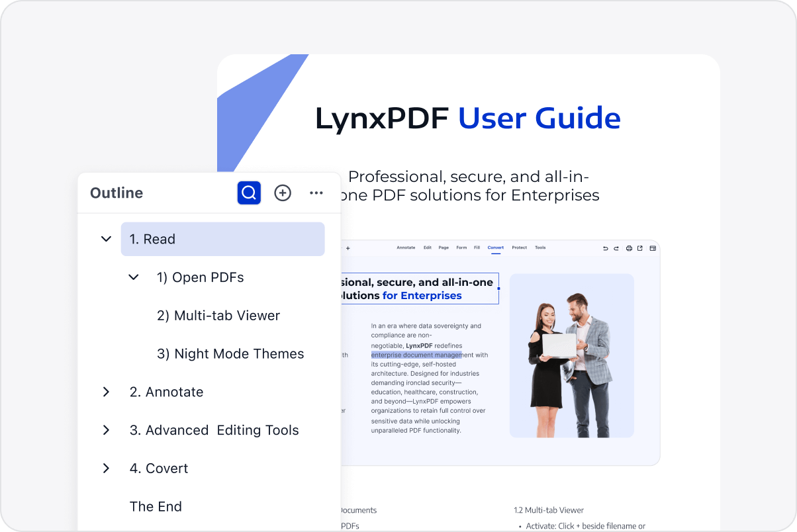Click the outline search icon
The width and height of the screenshot is (797, 532).
(249, 193)
